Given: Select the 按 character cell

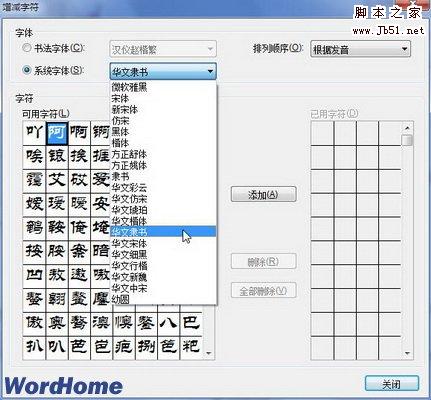Looking at the screenshot, I should pyautogui.click(x=34, y=252).
